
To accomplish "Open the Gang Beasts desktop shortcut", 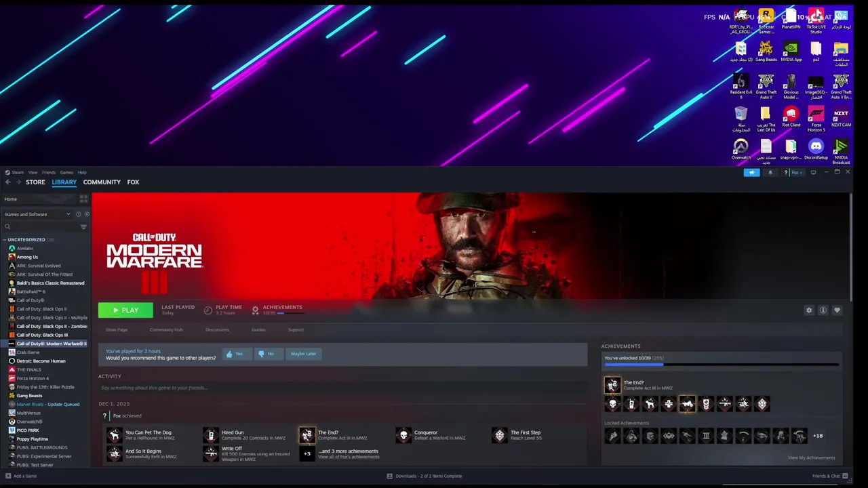I will click(x=766, y=52).
